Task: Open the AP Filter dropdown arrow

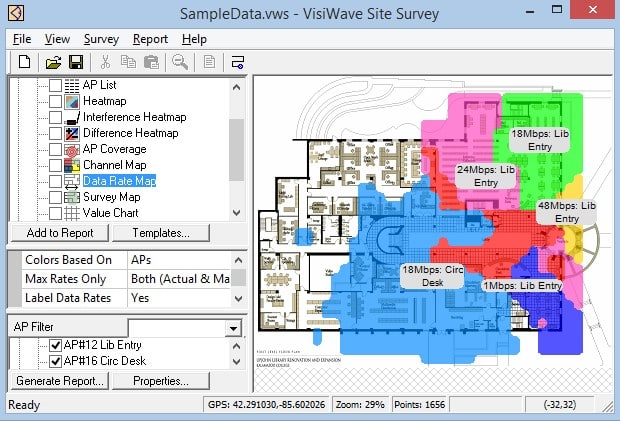Action: (x=233, y=328)
